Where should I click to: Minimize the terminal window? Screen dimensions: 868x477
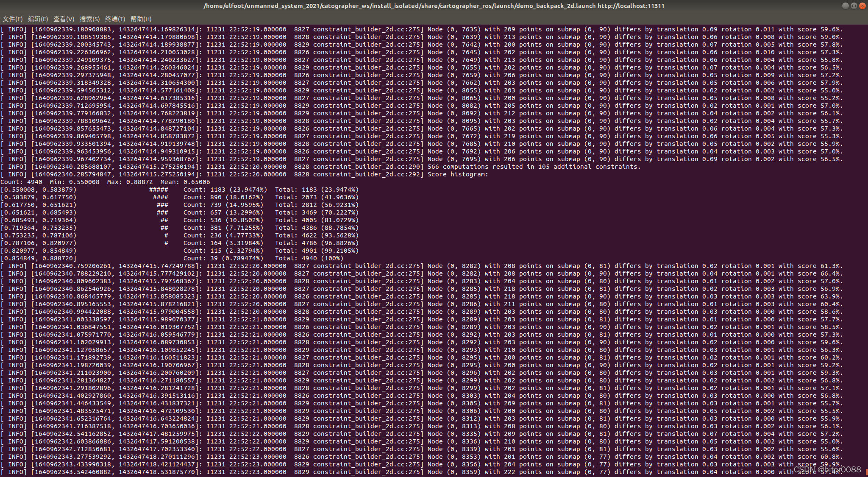click(845, 6)
